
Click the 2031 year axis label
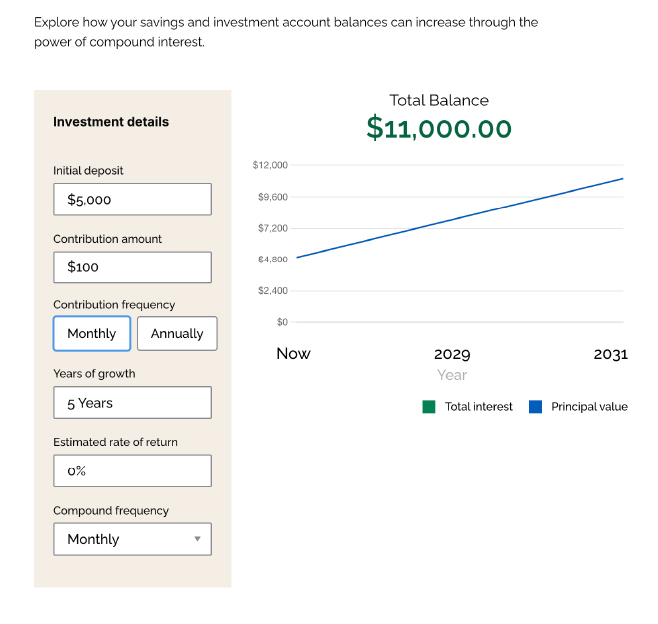tap(610, 354)
